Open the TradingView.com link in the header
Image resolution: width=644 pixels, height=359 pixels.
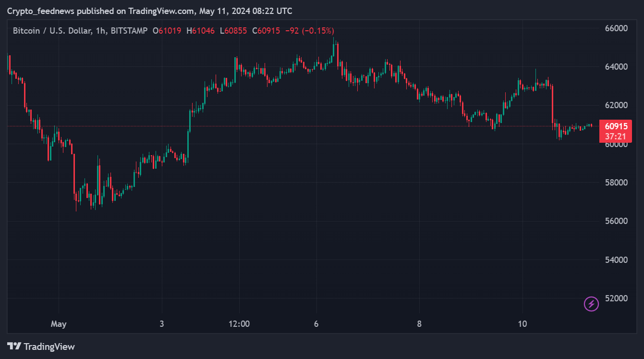click(x=162, y=11)
